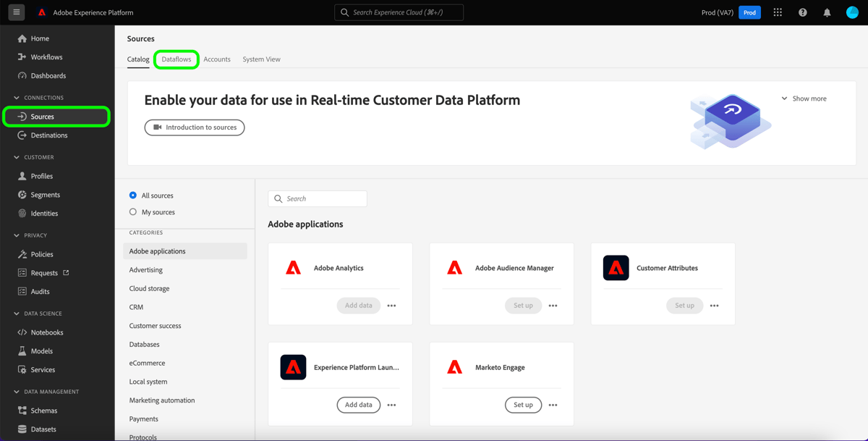Click Introduction to sources button
This screenshot has height=441, width=868.
194,127
